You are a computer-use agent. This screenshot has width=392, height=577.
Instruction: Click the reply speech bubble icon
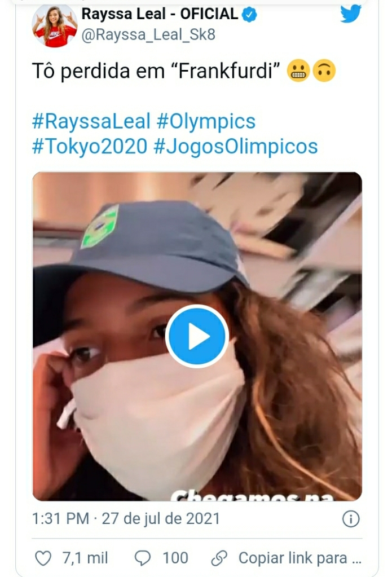point(143,558)
